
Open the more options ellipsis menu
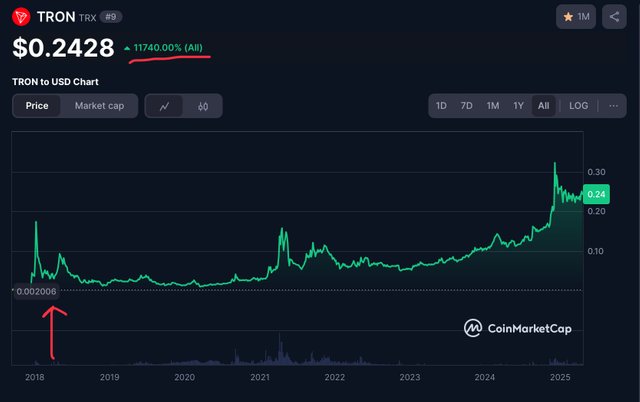coord(613,106)
